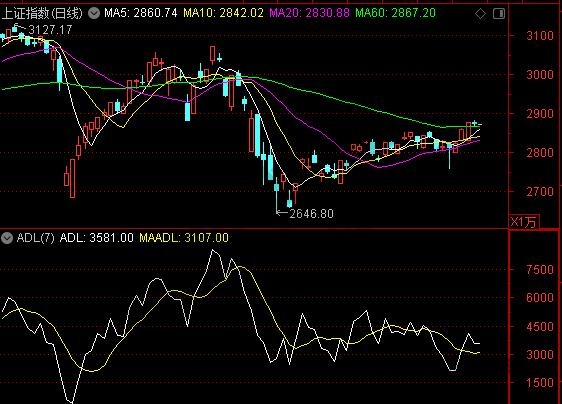Expand the ADL(7) indicator dropdown arrow
Image resolution: width=562 pixels, height=404 pixels.
pyautogui.click(x=6, y=238)
